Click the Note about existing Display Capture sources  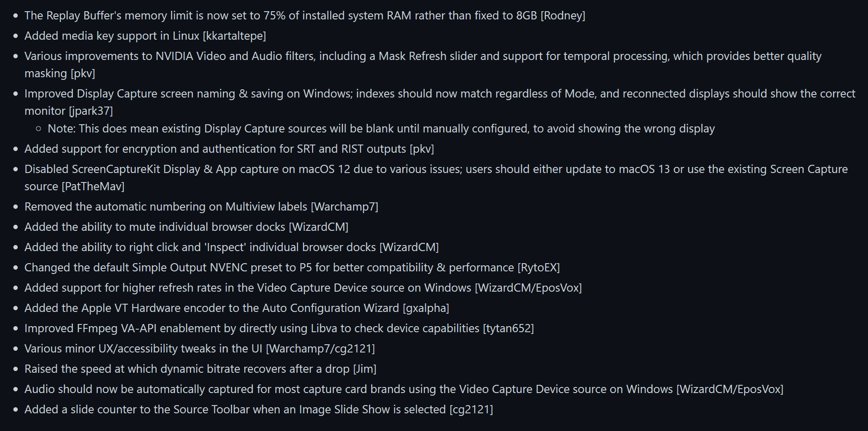pos(381,129)
